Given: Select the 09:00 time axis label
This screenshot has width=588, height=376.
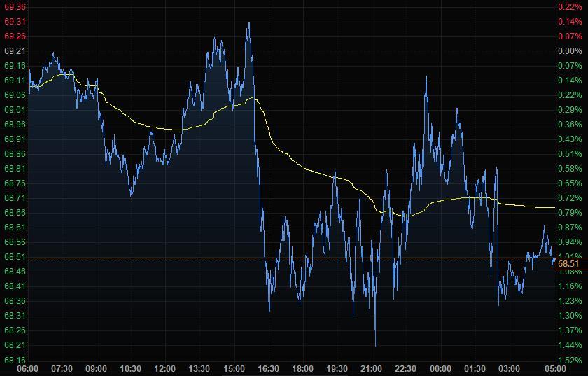Looking at the screenshot, I should pos(96,369).
